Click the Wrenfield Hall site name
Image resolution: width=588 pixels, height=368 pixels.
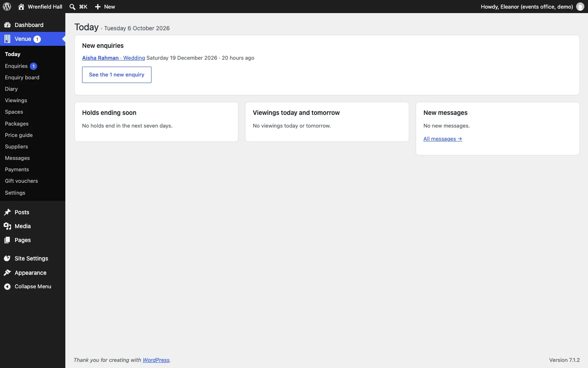pos(45,7)
